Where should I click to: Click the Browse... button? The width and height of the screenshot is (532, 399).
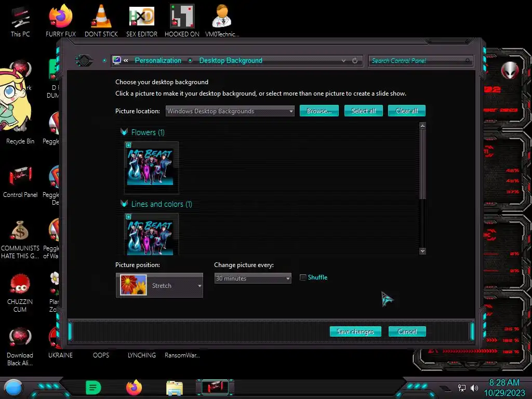[x=319, y=111]
